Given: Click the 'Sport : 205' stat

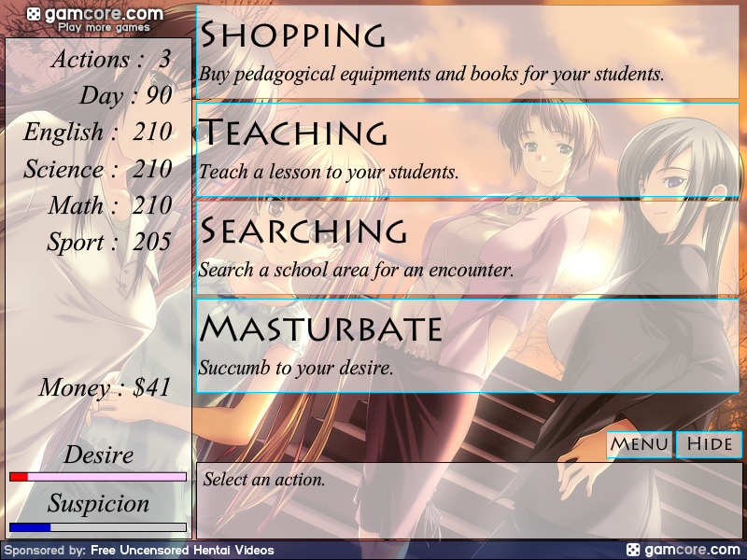Looking at the screenshot, I should (x=108, y=242).
